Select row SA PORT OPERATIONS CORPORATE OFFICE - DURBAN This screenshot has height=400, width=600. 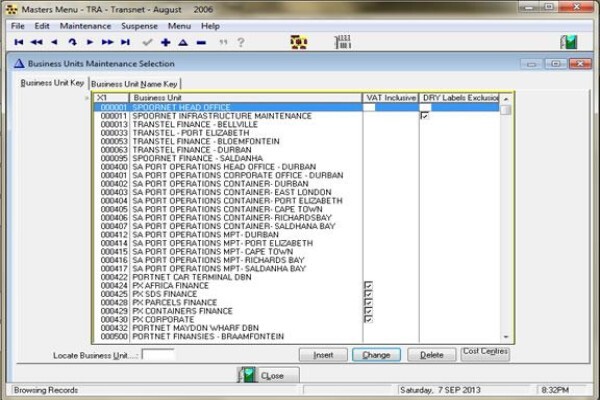[297, 175]
